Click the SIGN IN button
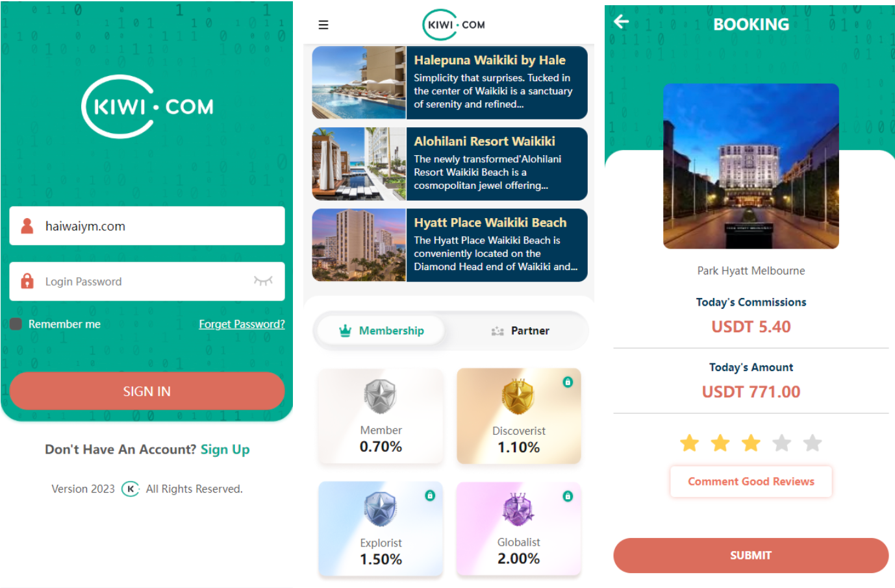The image size is (895, 588). [x=147, y=391]
